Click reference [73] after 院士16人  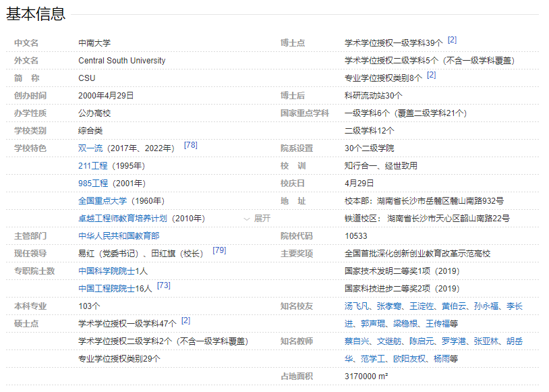pyautogui.click(x=164, y=285)
